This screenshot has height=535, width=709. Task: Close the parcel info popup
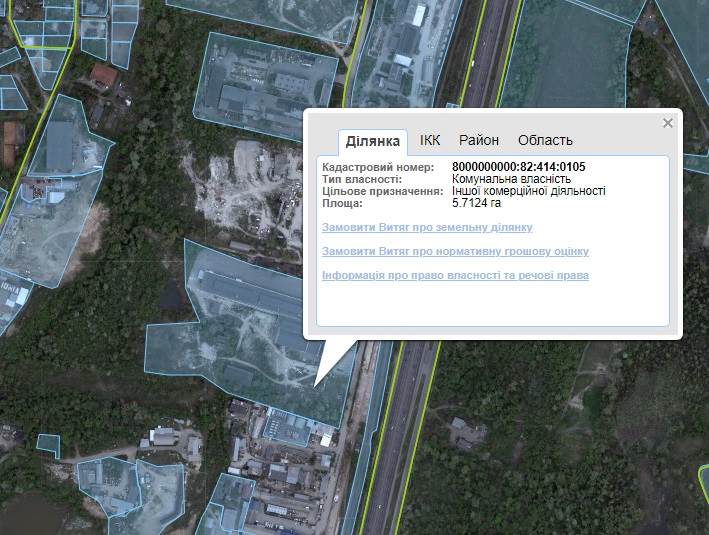tap(668, 123)
